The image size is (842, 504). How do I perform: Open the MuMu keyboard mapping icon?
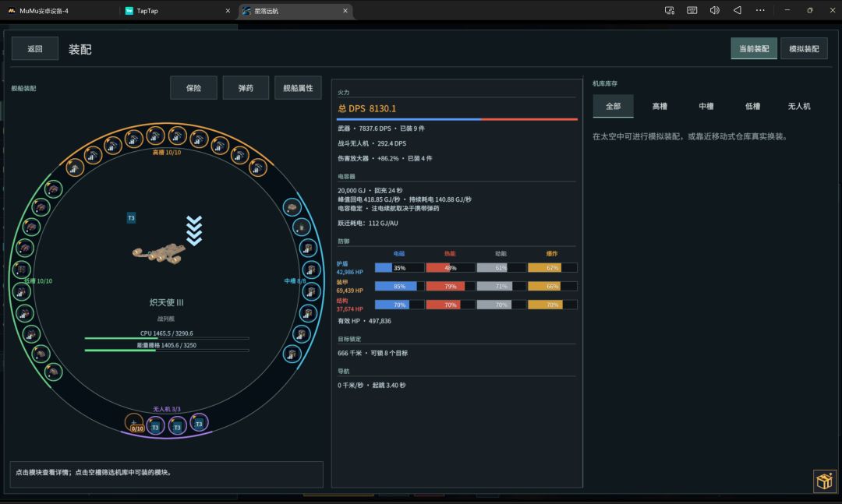tap(692, 10)
